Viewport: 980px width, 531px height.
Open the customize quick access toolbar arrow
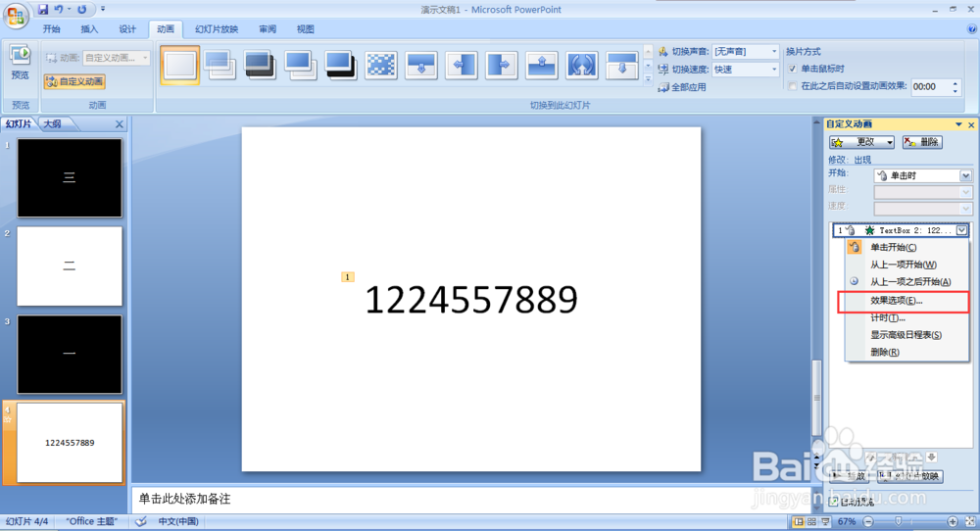pos(103,10)
